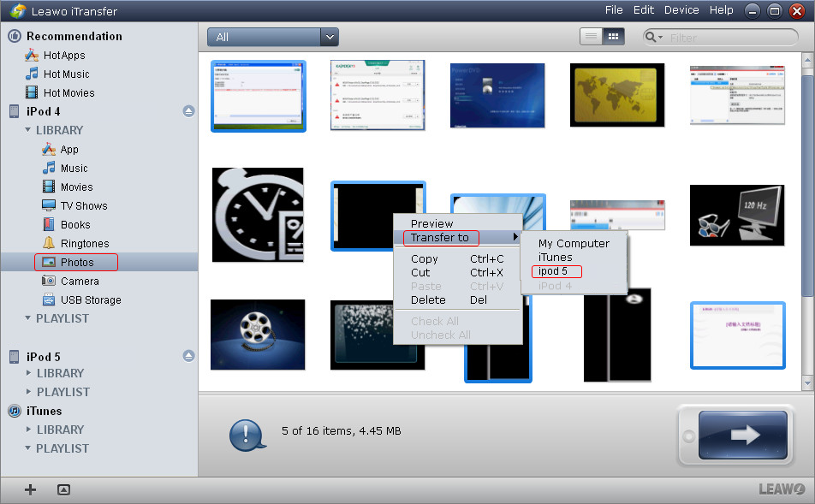The image size is (815, 504).
Task: Open the App library icon under iPod 4
Action: pyautogui.click(x=49, y=150)
